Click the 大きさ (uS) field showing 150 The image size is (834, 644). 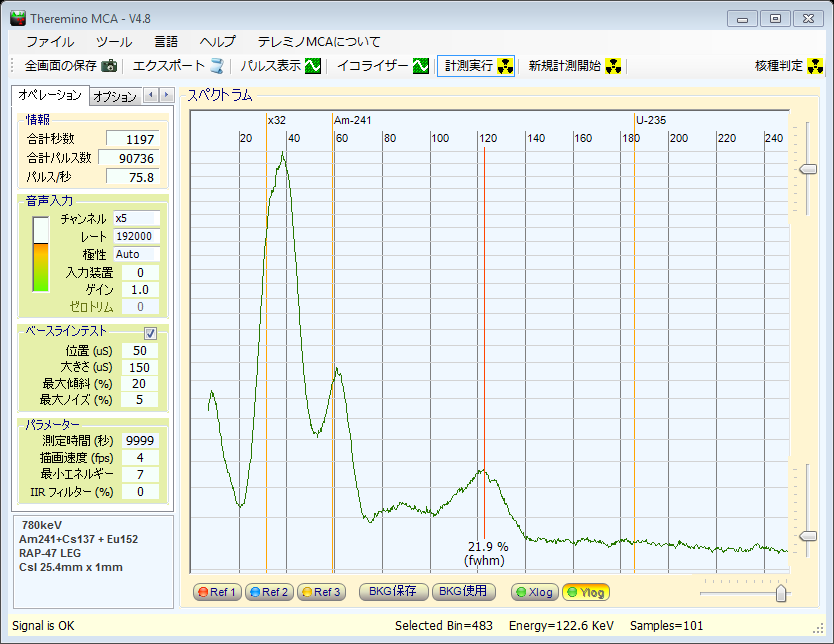click(x=140, y=367)
